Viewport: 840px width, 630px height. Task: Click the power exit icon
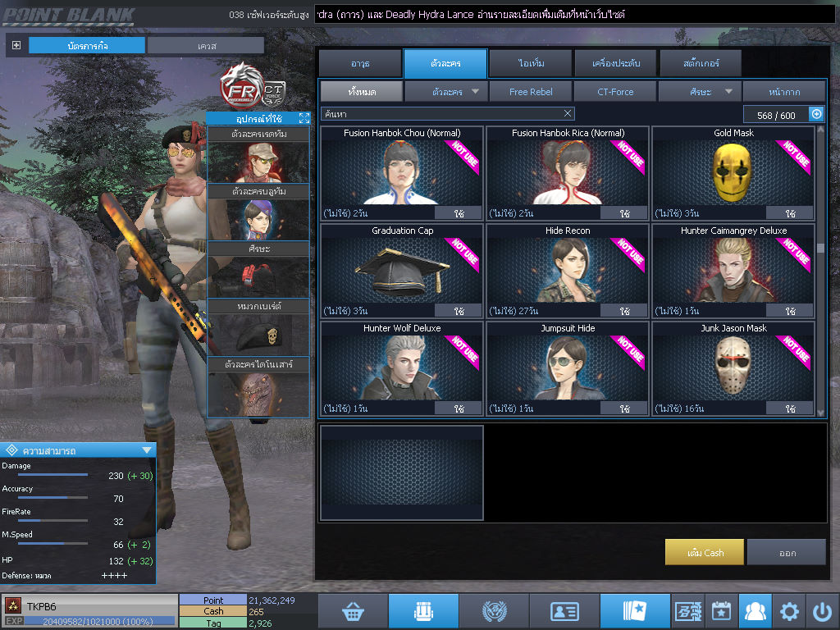click(x=822, y=610)
